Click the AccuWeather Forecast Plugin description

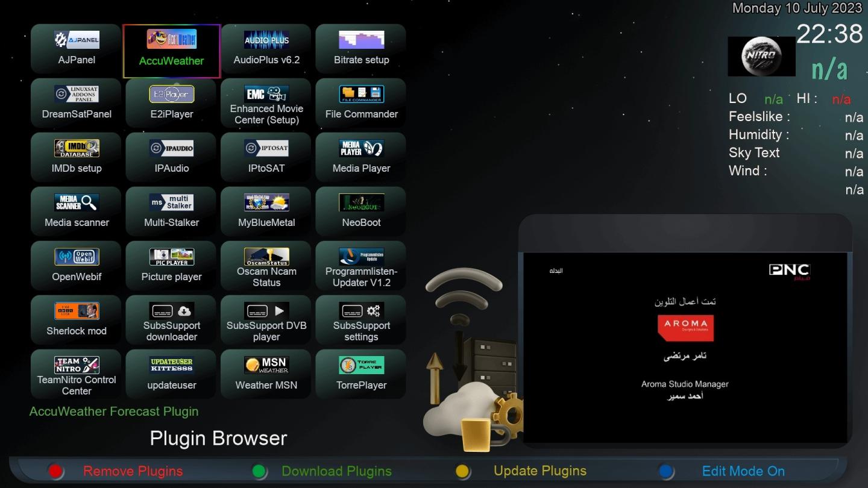[114, 411]
